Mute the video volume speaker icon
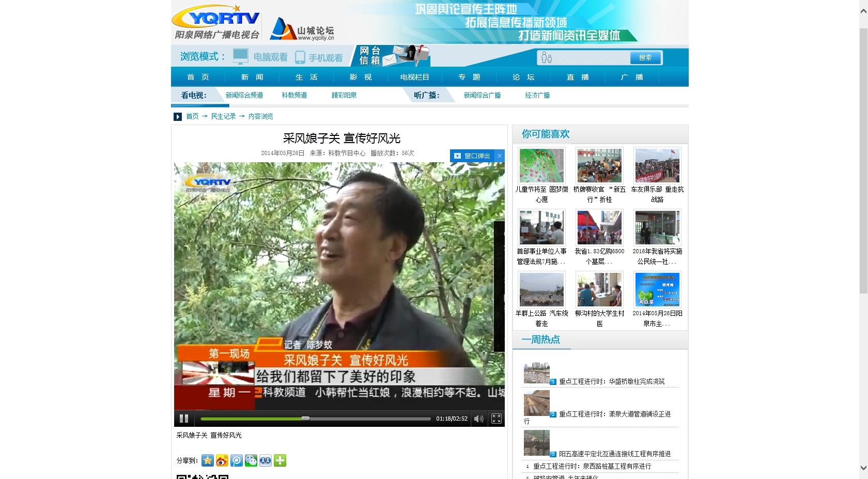868x479 pixels. pyautogui.click(x=479, y=419)
